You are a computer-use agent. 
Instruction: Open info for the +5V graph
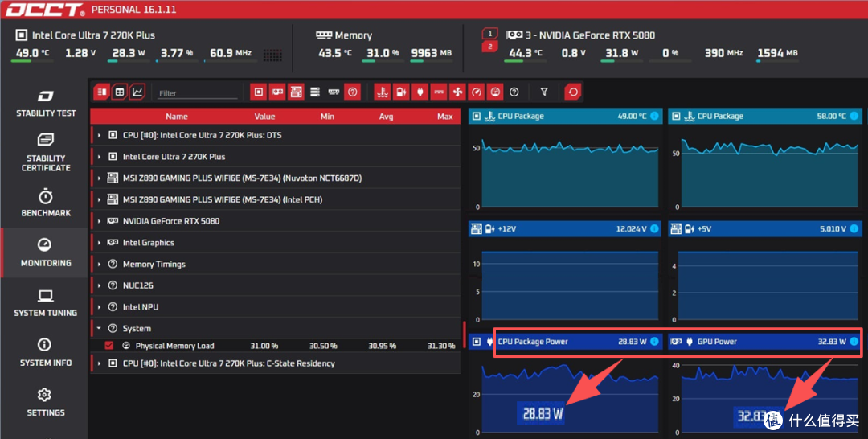click(x=854, y=228)
